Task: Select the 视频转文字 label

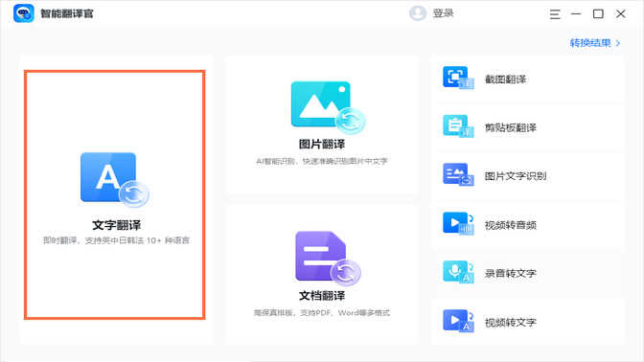Action: coord(511,322)
